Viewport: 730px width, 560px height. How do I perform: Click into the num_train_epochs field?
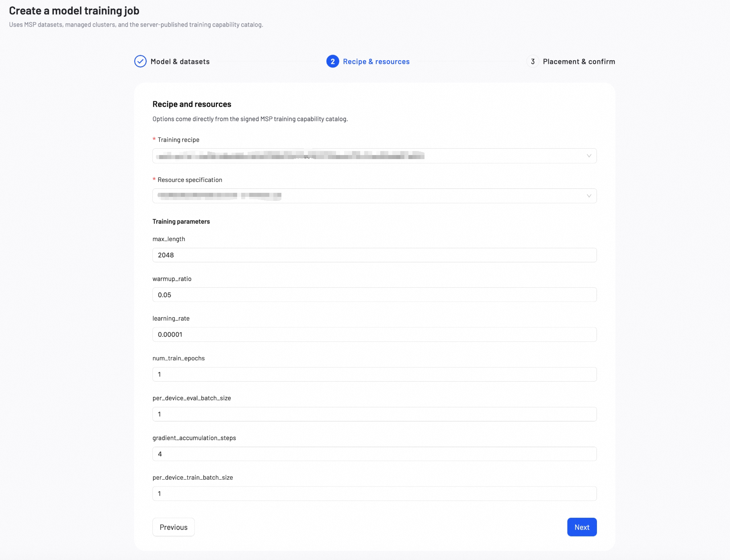click(x=374, y=374)
